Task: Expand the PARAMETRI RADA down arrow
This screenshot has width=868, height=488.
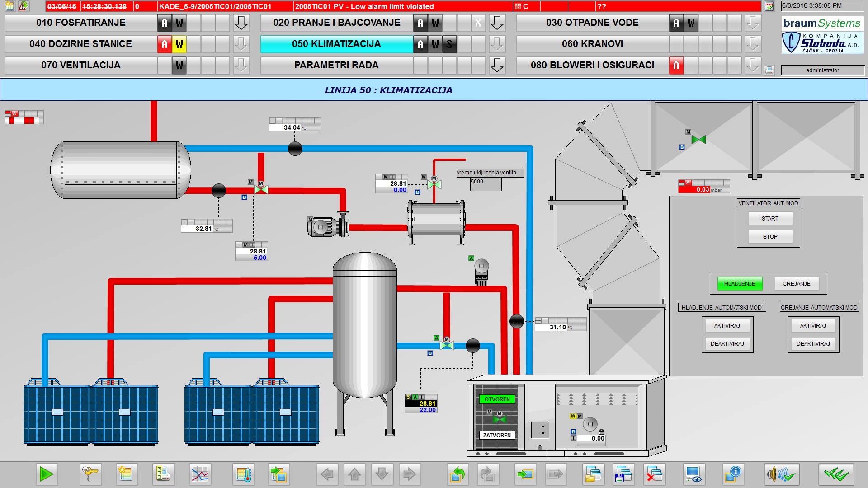Action: point(497,66)
